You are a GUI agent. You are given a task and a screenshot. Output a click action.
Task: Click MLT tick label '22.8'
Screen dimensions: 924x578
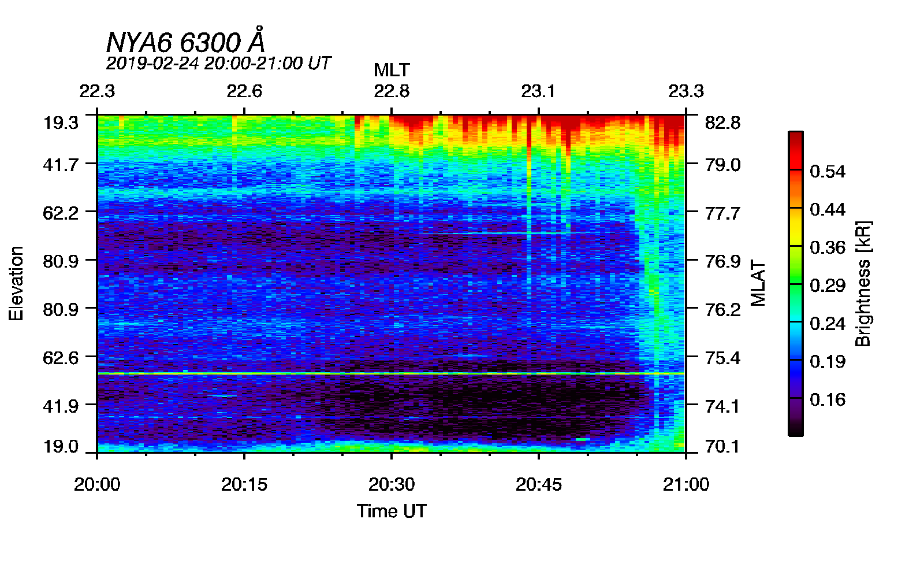pyautogui.click(x=392, y=91)
